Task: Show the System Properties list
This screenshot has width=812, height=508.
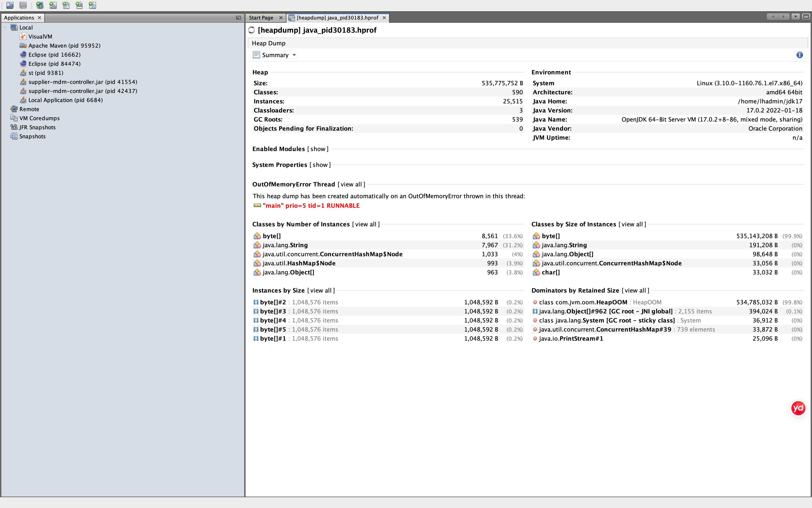Action: [x=320, y=165]
